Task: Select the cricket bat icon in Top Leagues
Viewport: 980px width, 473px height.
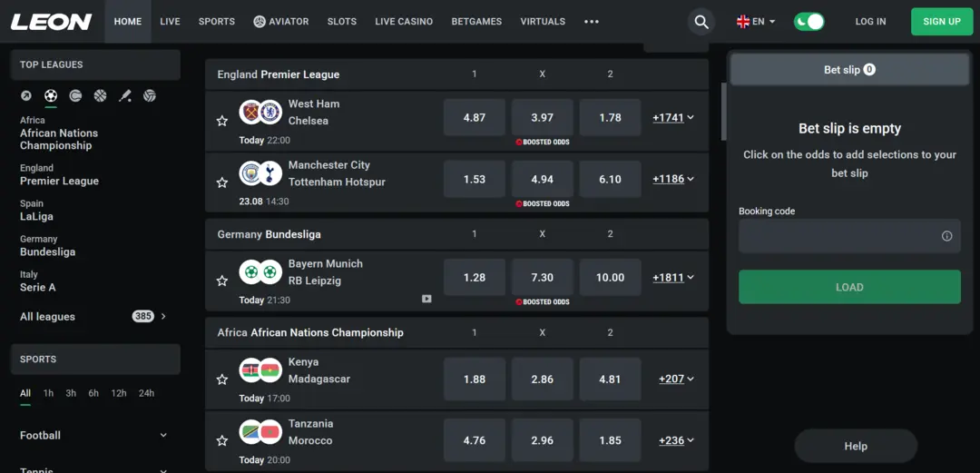Action: 125,95
